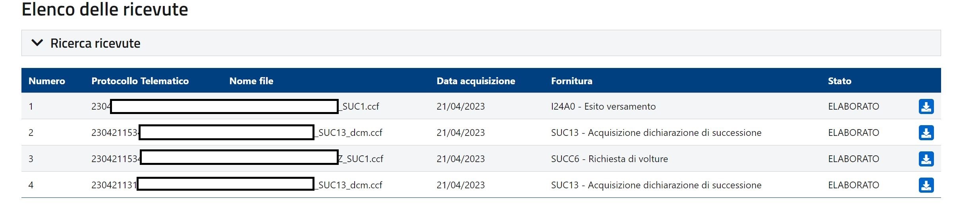
Task: Download receipt for SUCC6 Richiesta di volture
Action: click(926, 159)
